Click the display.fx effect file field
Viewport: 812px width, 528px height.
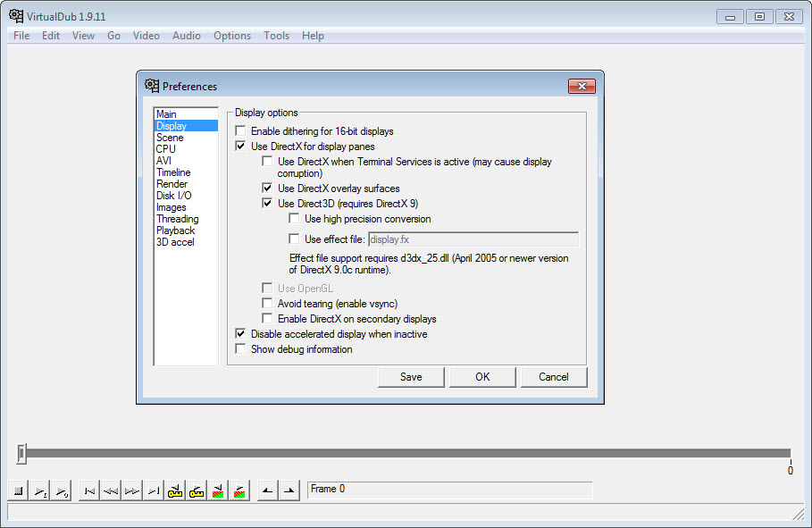(x=473, y=239)
